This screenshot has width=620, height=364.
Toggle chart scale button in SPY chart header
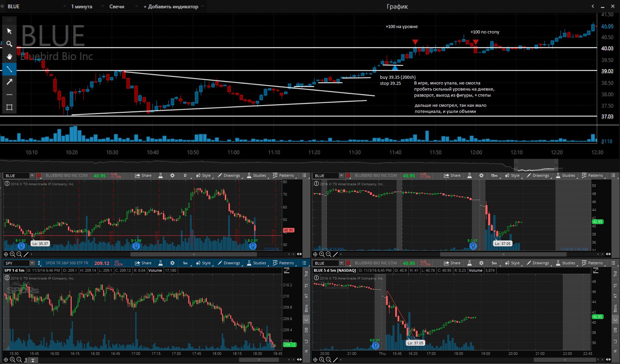click(x=287, y=270)
